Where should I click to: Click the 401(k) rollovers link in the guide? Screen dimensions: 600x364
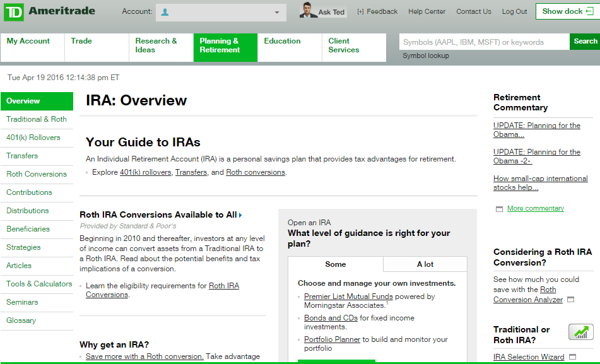(x=145, y=172)
